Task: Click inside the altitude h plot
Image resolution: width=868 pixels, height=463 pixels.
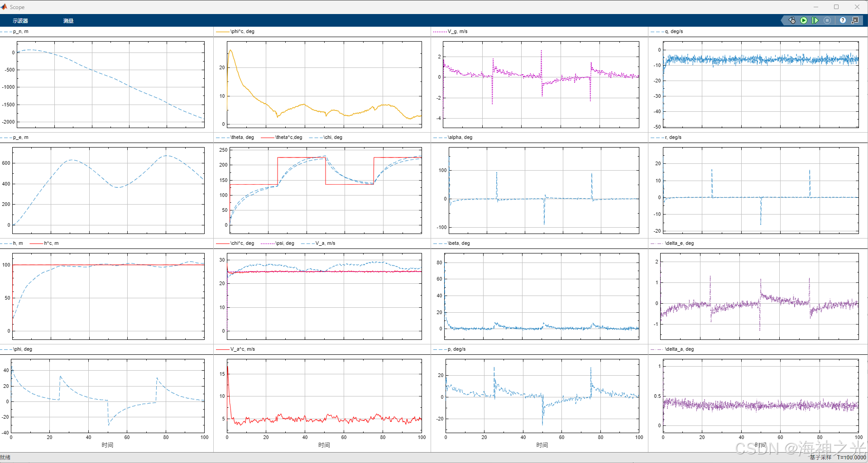Action: coord(108,296)
